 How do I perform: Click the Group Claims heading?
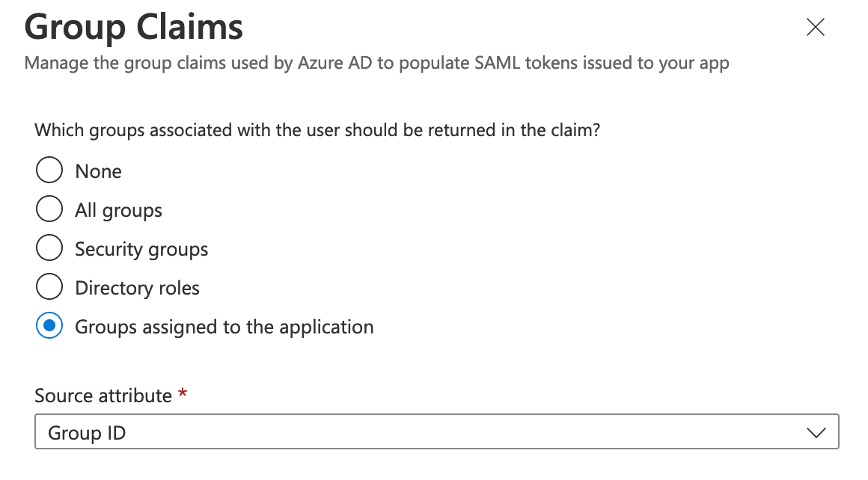(x=133, y=27)
